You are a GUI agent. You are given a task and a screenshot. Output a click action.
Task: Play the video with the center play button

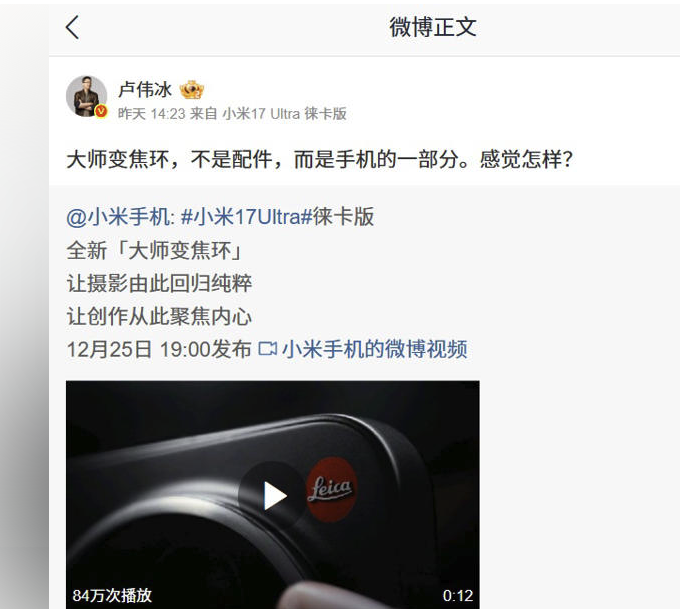point(273,495)
